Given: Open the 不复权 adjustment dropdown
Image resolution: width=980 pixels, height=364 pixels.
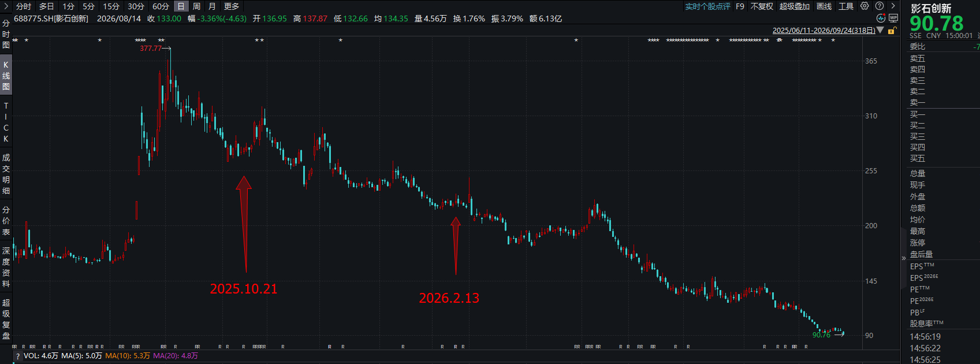Looking at the screenshot, I should click(x=762, y=6).
